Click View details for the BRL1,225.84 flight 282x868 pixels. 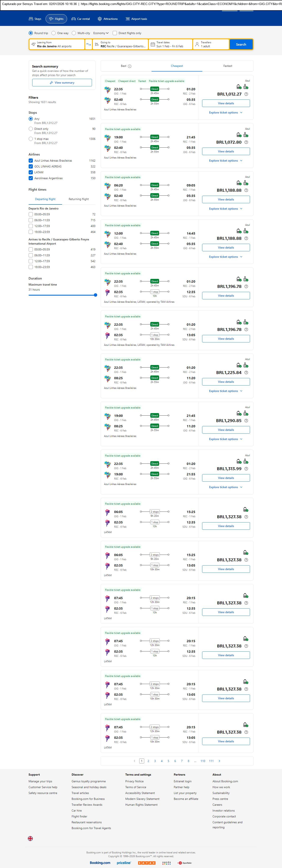tap(226, 382)
